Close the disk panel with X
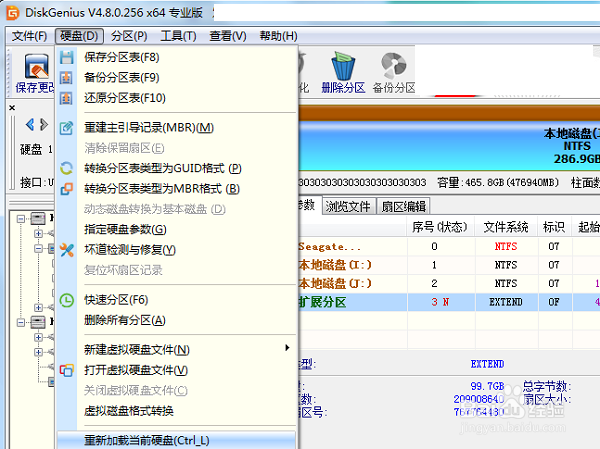 coord(12,108)
